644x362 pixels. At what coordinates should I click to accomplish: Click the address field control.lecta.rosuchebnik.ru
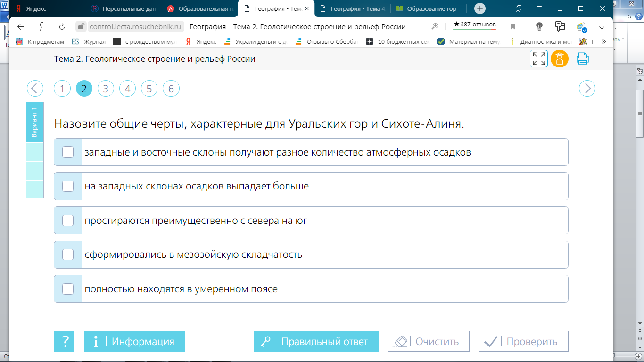point(135,27)
